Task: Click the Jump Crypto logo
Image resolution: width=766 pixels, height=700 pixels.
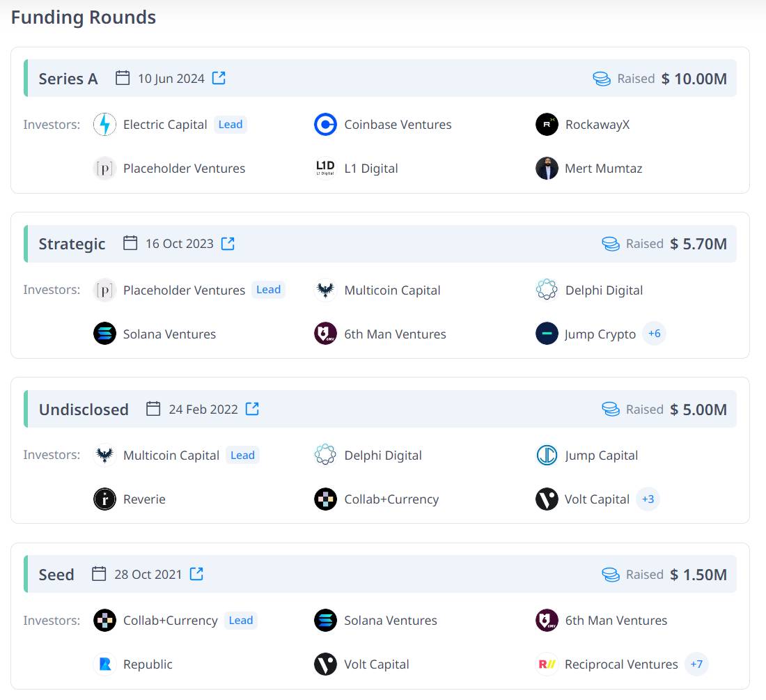Action: pos(547,334)
